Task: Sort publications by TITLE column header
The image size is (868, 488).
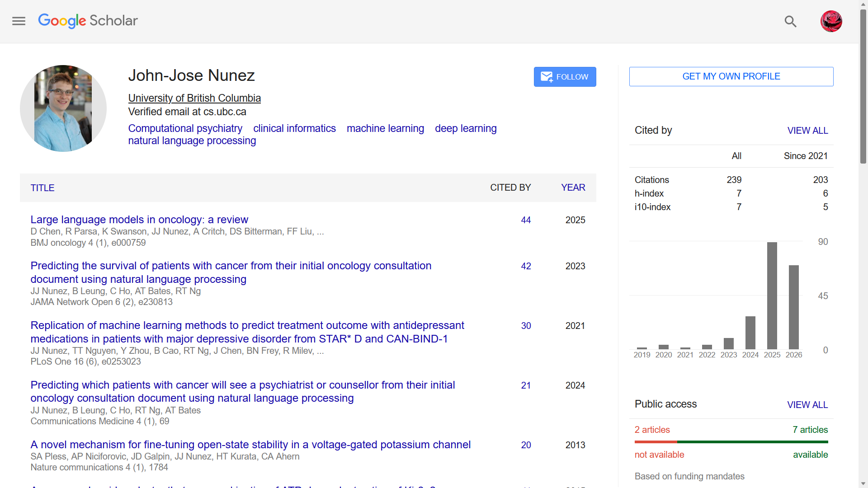Action: pyautogui.click(x=42, y=188)
